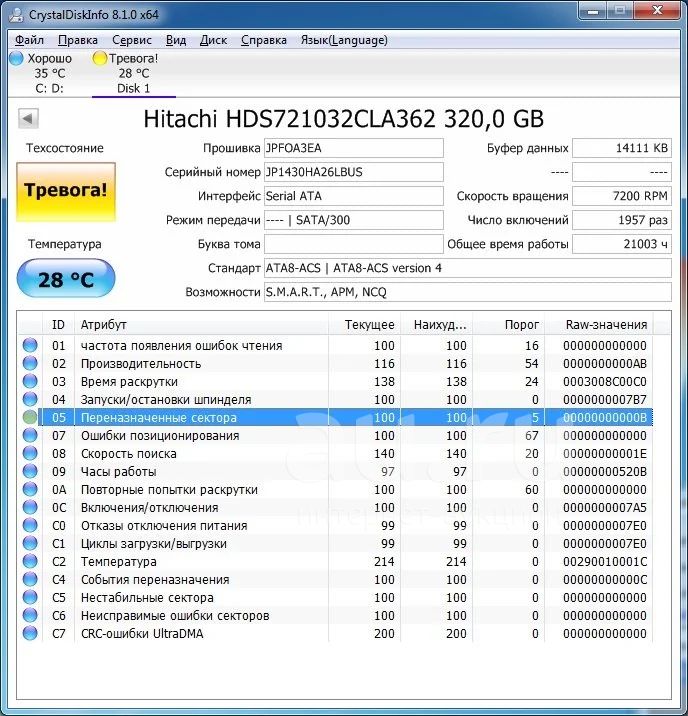Click the total work time value 21003 ч
This screenshot has height=716, width=688.
tap(622, 244)
